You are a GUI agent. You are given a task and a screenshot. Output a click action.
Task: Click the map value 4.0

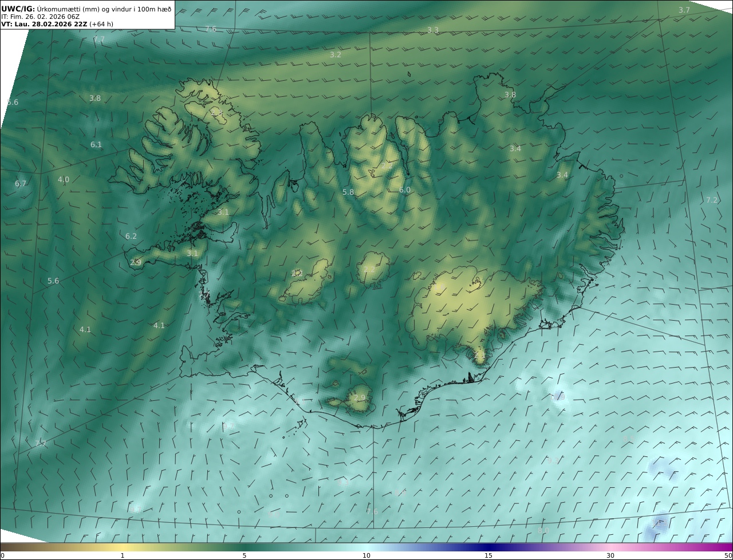point(63,180)
